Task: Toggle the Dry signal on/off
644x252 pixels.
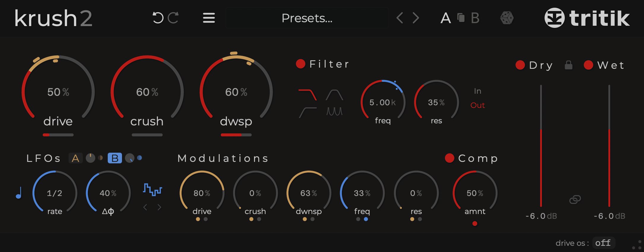Action: coord(520,65)
